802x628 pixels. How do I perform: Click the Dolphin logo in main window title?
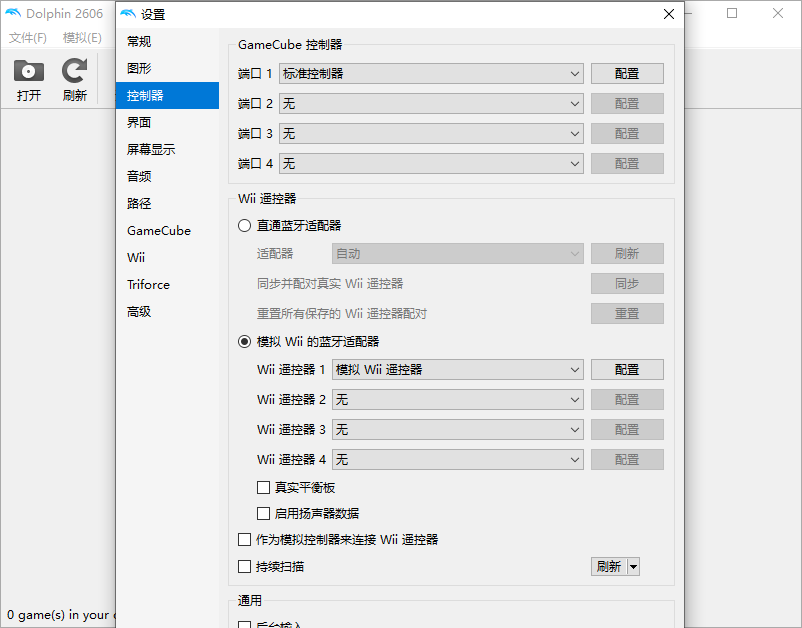[13, 13]
